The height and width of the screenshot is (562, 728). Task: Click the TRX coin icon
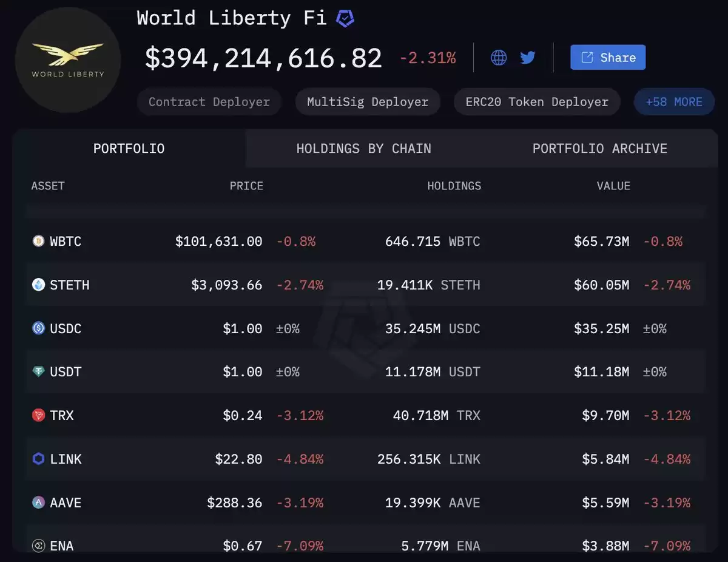tap(39, 415)
